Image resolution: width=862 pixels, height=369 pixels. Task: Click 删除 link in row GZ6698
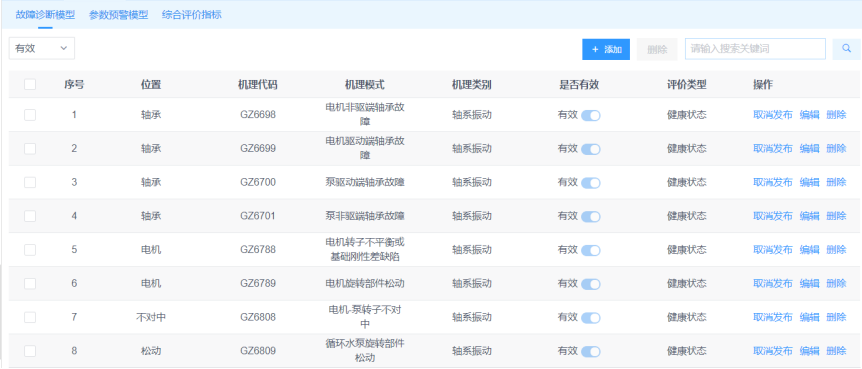click(836, 115)
